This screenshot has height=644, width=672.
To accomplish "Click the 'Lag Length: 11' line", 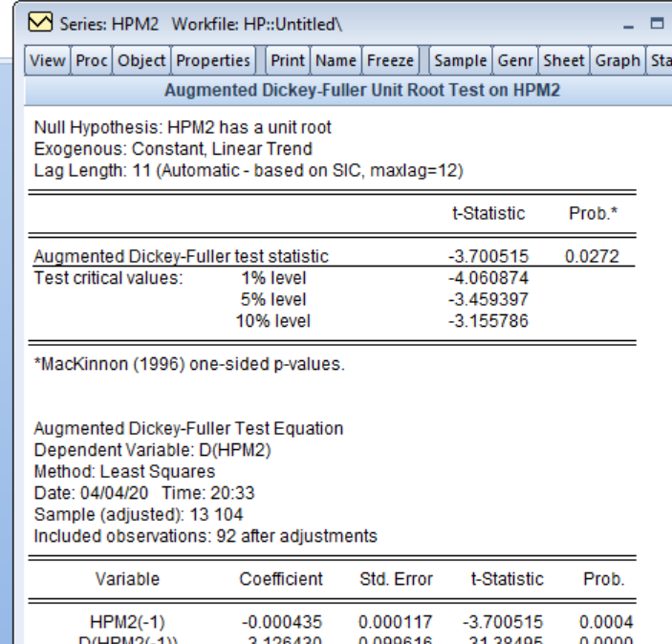I will tap(249, 170).
